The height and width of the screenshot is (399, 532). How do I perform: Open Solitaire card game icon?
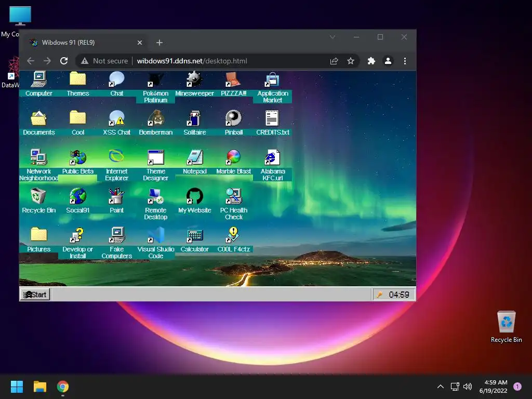pos(195,123)
